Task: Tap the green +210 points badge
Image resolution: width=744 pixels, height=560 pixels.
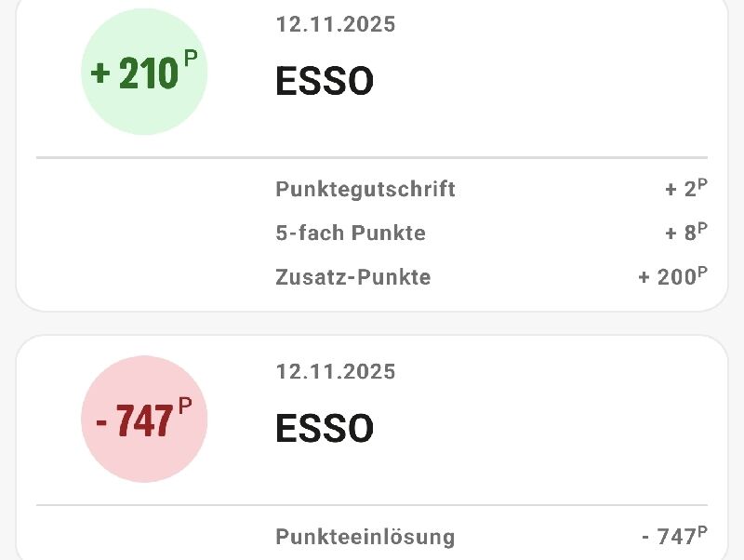Action: [x=144, y=73]
